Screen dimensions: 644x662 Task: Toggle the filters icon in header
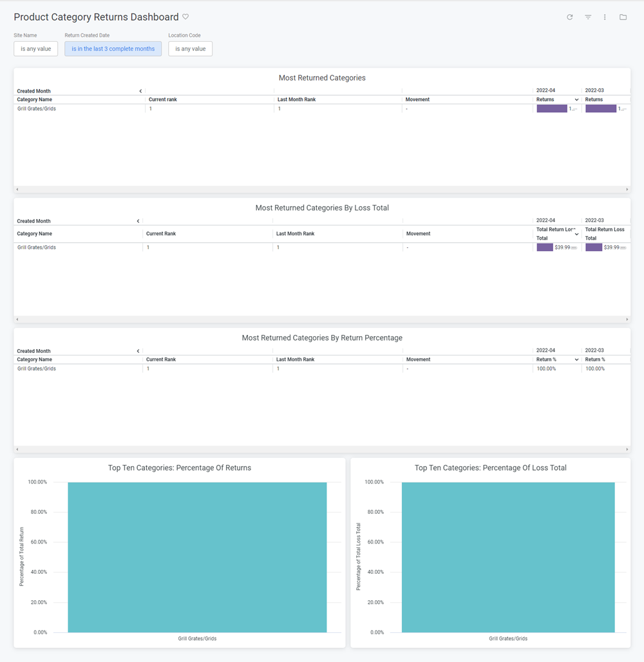pos(588,17)
